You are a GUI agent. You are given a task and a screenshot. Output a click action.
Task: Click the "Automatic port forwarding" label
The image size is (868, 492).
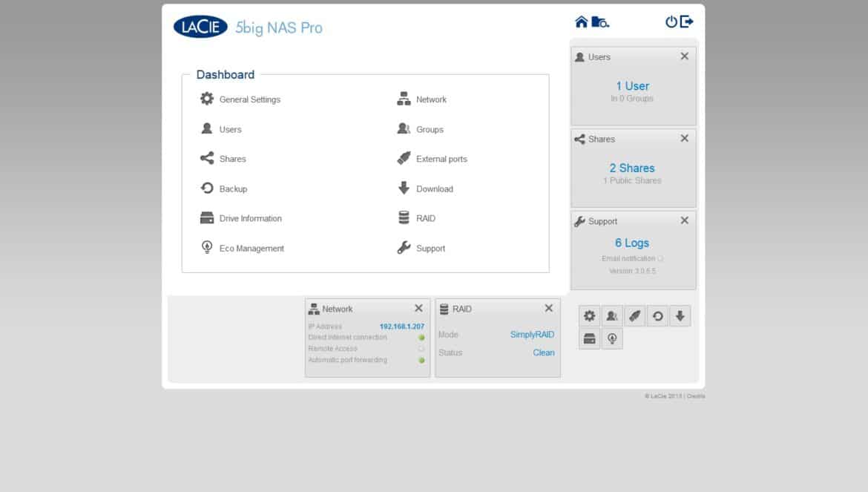tap(348, 360)
